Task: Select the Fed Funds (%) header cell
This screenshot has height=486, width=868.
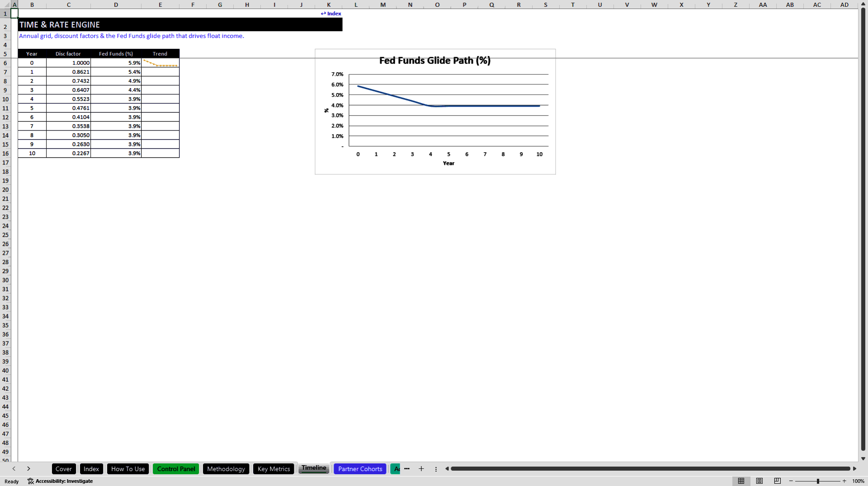Action: click(x=116, y=54)
